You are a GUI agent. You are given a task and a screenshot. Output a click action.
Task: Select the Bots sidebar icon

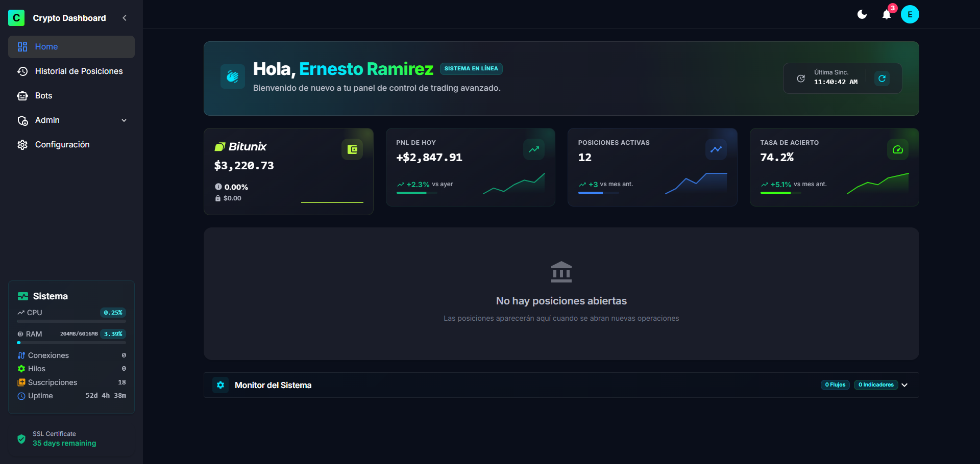click(22, 95)
